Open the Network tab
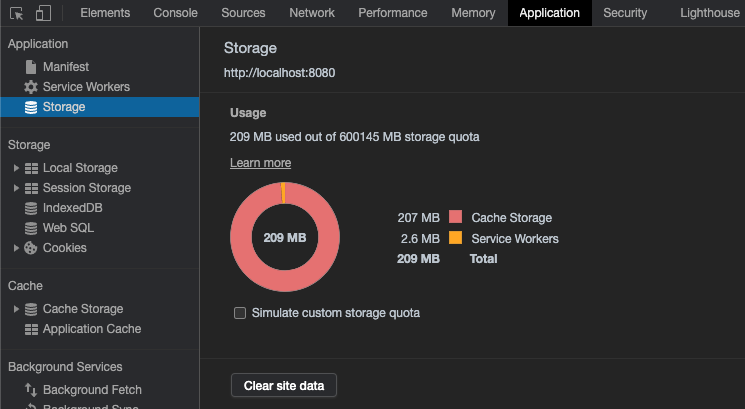 coord(312,13)
